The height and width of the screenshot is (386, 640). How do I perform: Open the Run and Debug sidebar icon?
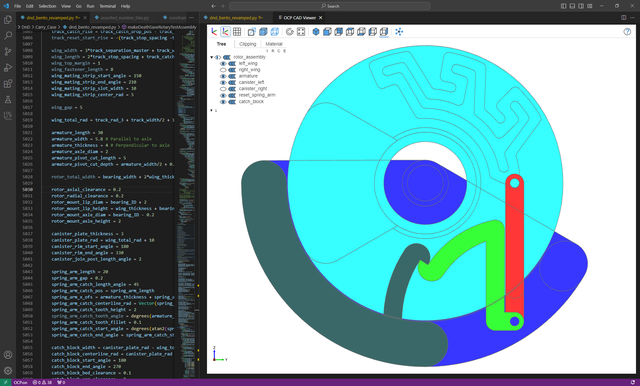click(x=8, y=68)
